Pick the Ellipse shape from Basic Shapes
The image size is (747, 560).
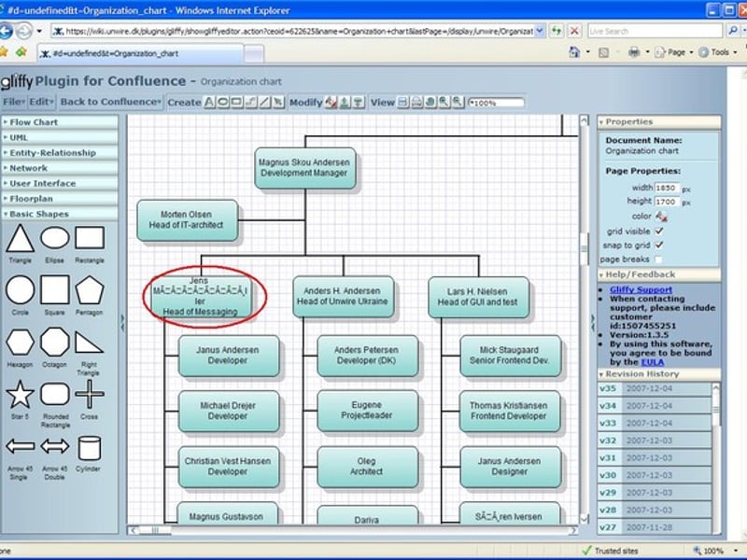coord(55,238)
